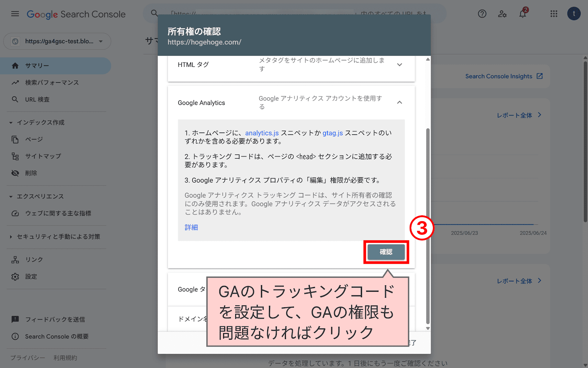Click the リンク node icon
The image size is (588, 368).
point(15,259)
